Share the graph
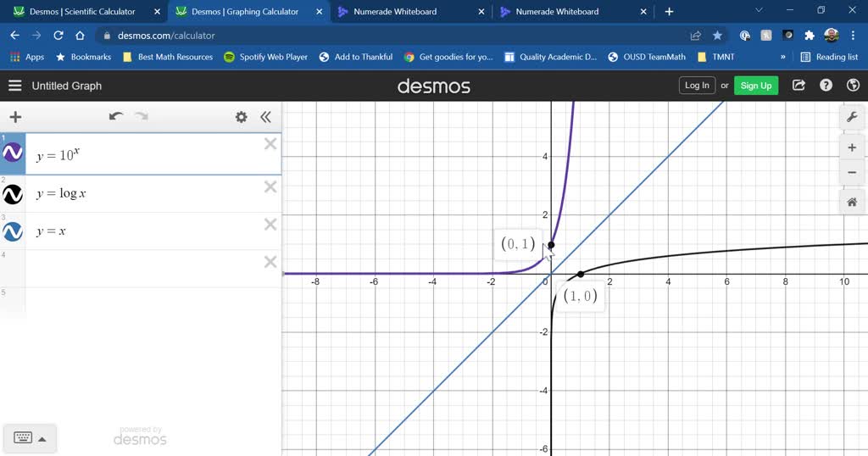Viewport: 868px width, 456px height. click(x=798, y=86)
